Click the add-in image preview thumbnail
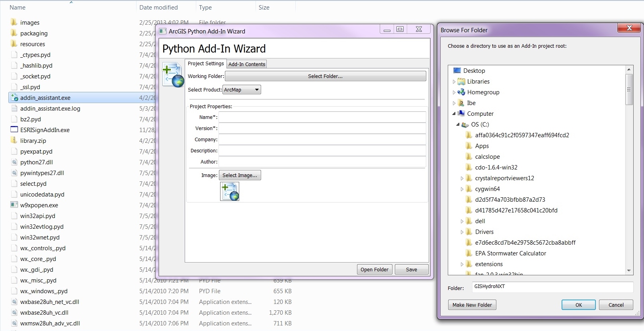The height and width of the screenshot is (331, 644). [x=230, y=191]
